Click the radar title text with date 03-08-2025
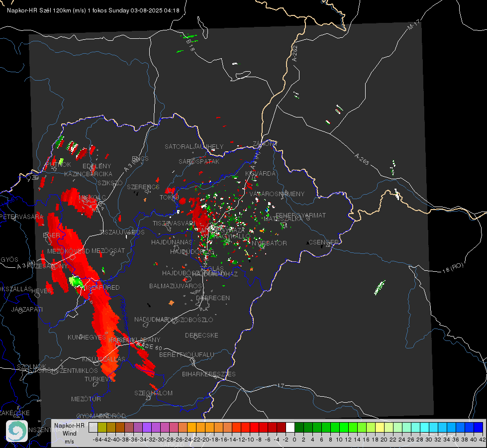This screenshot has height=448, width=487. [x=93, y=10]
